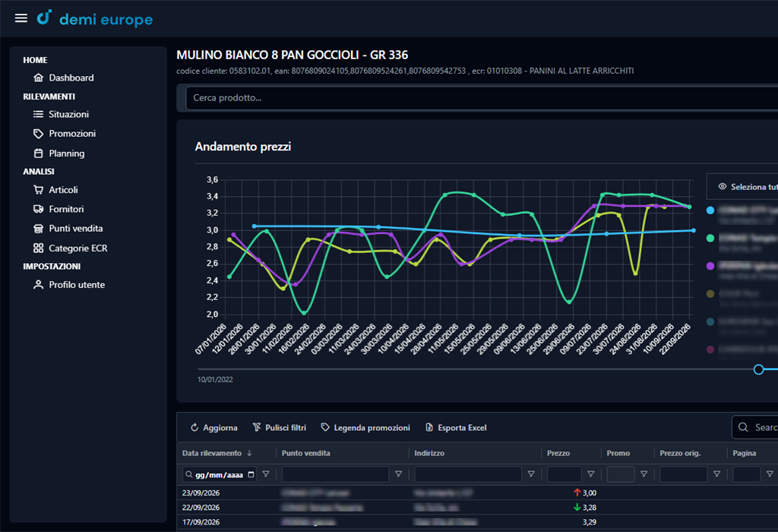Focus the Cerca prodotto search field
The width and height of the screenshot is (778, 532).
481,98
